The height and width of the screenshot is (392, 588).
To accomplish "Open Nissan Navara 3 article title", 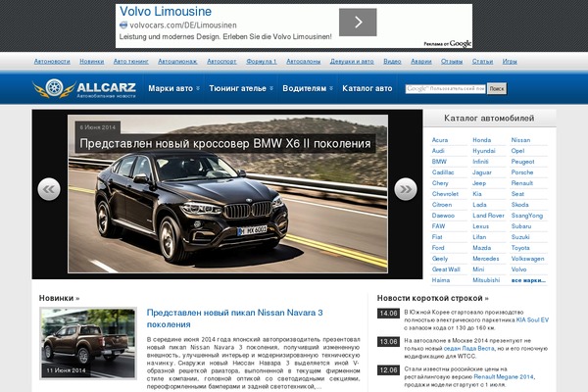I will tap(235, 318).
